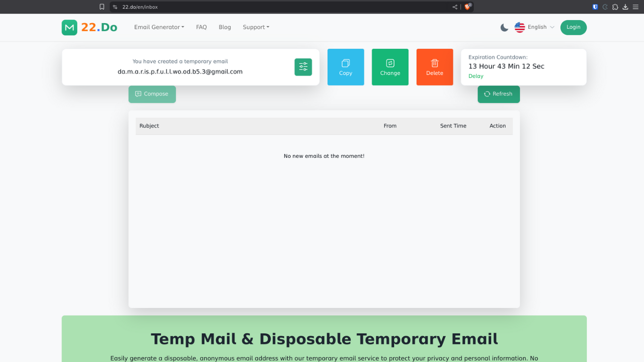This screenshot has width=644, height=362.
Task: Open the Blog page
Action: click(225, 27)
